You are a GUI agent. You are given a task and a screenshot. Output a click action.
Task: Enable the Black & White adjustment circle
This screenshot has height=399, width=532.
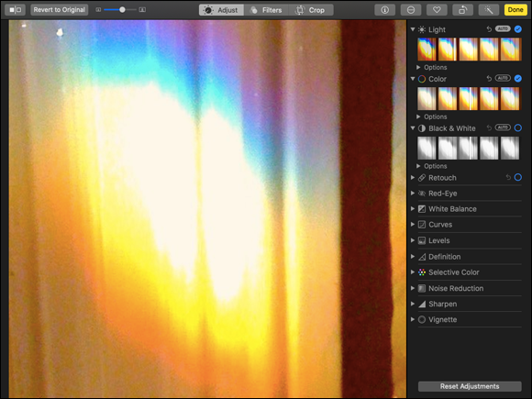click(x=518, y=127)
